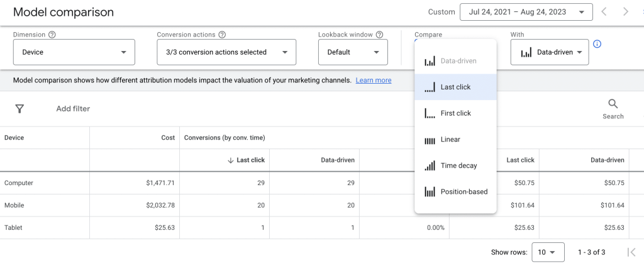This screenshot has height=265, width=644.
Task: Jump to first page of rows
Action: 631,252
